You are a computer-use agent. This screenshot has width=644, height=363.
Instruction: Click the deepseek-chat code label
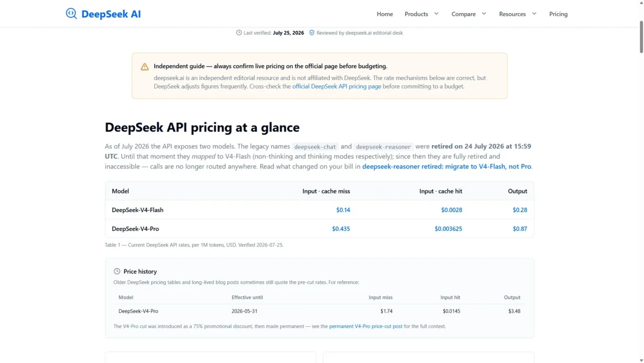pyautogui.click(x=315, y=147)
